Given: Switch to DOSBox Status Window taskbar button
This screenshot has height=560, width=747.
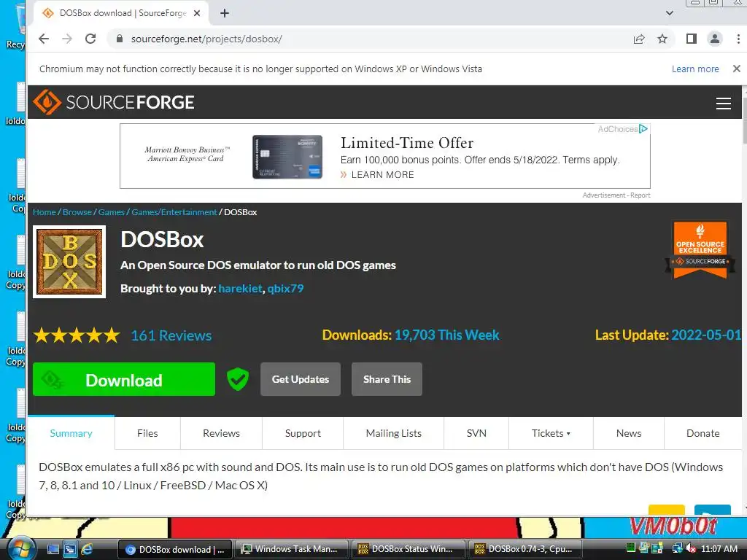Looking at the screenshot, I should pos(409,549).
